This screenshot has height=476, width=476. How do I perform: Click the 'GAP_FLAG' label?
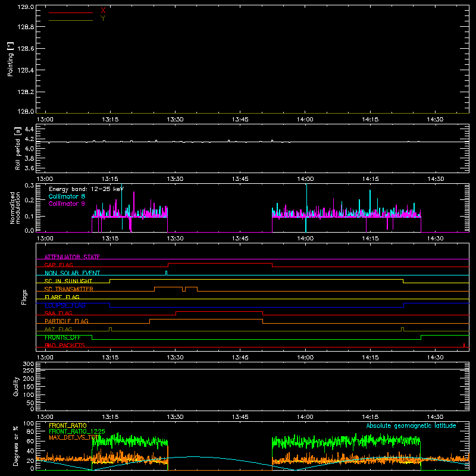click(x=58, y=265)
